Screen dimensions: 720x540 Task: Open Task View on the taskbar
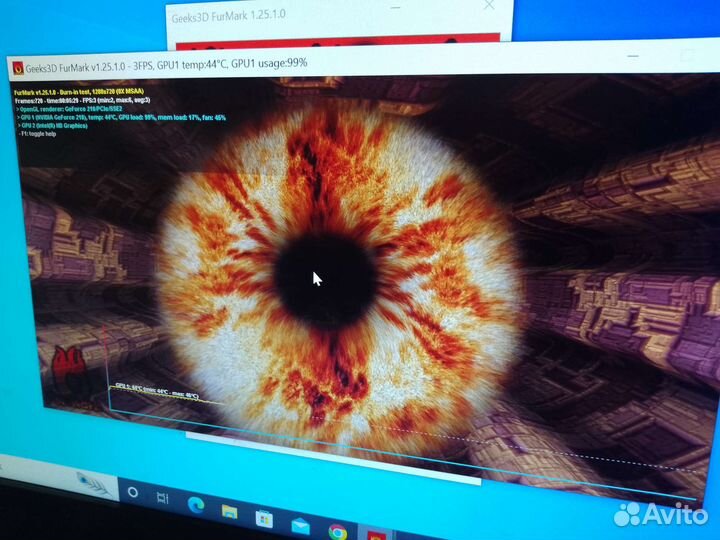(x=163, y=498)
